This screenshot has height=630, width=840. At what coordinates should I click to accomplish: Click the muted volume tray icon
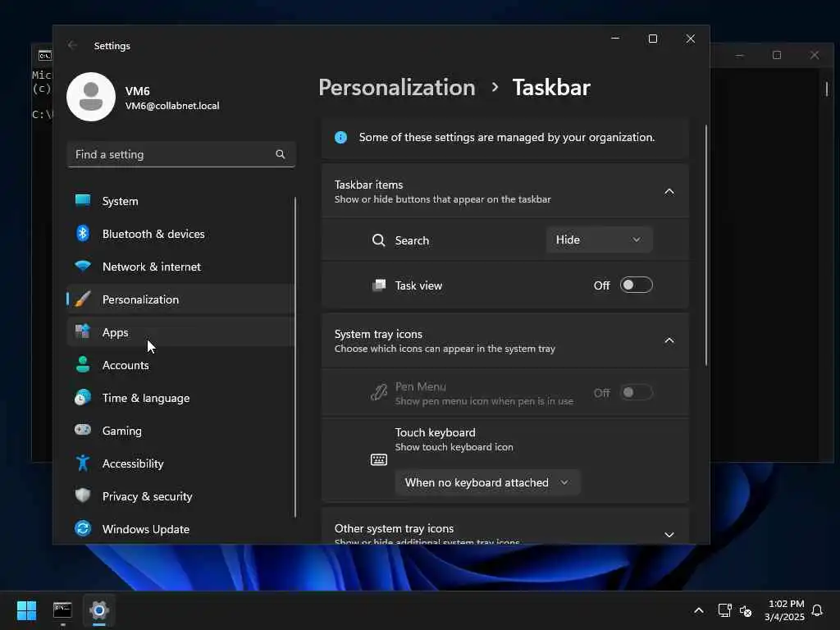(x=746, y=610)
